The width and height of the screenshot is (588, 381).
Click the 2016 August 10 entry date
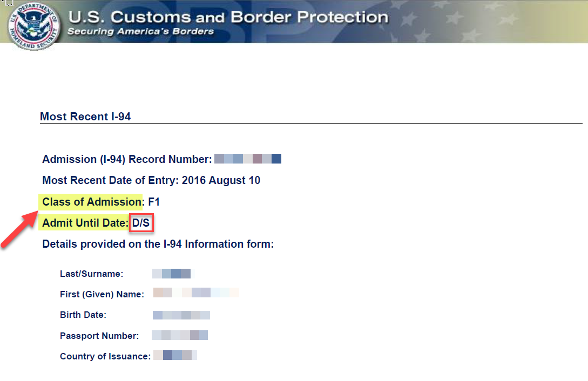click(x=221, y=180)
